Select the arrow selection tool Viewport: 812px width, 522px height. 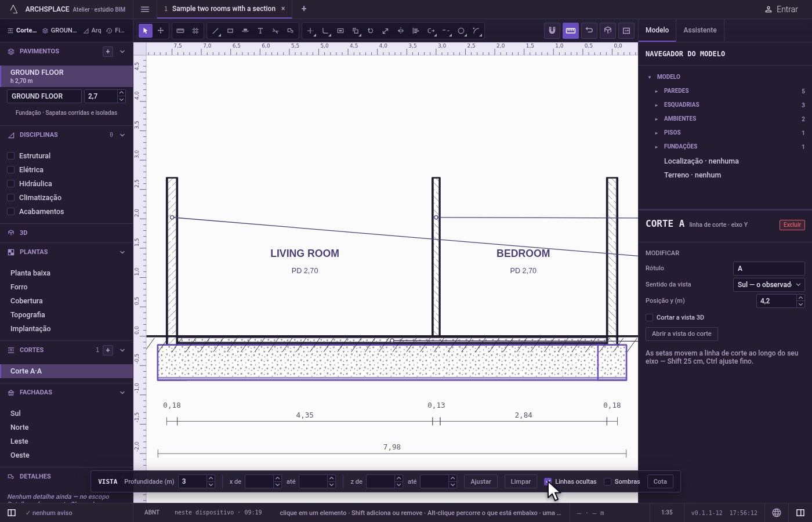click(146, 30)
